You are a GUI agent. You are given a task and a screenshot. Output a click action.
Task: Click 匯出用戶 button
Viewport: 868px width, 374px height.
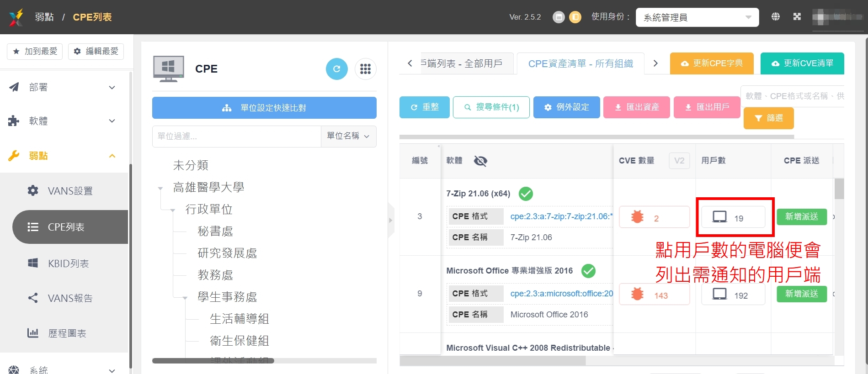[707, 107]
